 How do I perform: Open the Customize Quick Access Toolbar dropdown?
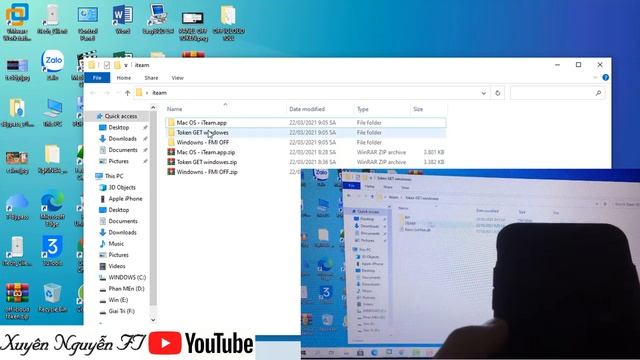(126, 65)
